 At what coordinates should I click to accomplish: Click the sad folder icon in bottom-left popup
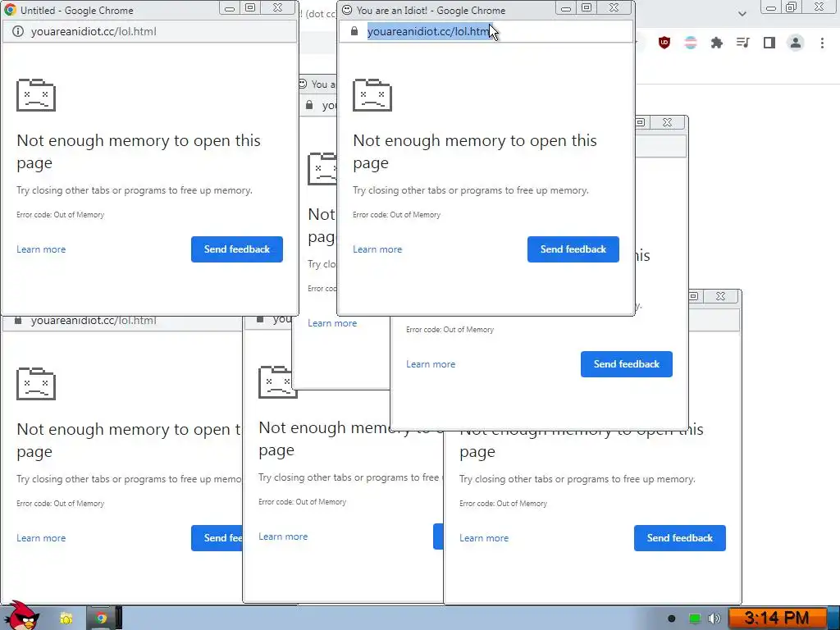(x=36, y=384)
